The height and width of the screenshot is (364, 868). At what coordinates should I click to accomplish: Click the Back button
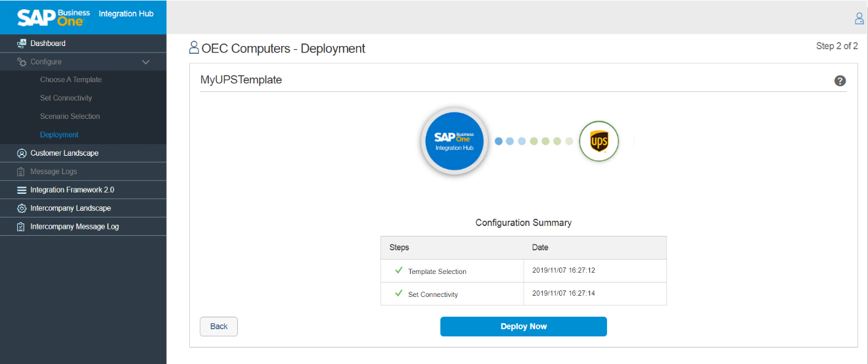coord(219,327)
